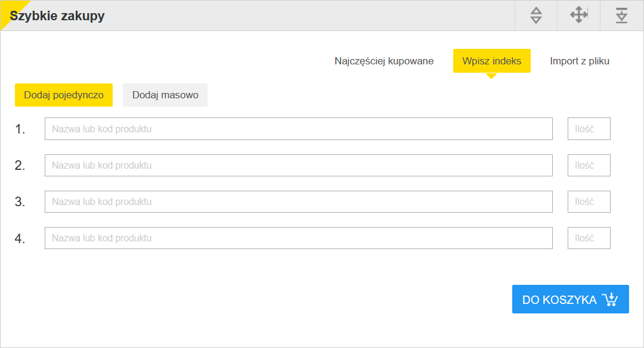Focus the Ilość field in row 2
Viewport: 644px width, 348px height.
pyautogui.click(x=589, y=166)
